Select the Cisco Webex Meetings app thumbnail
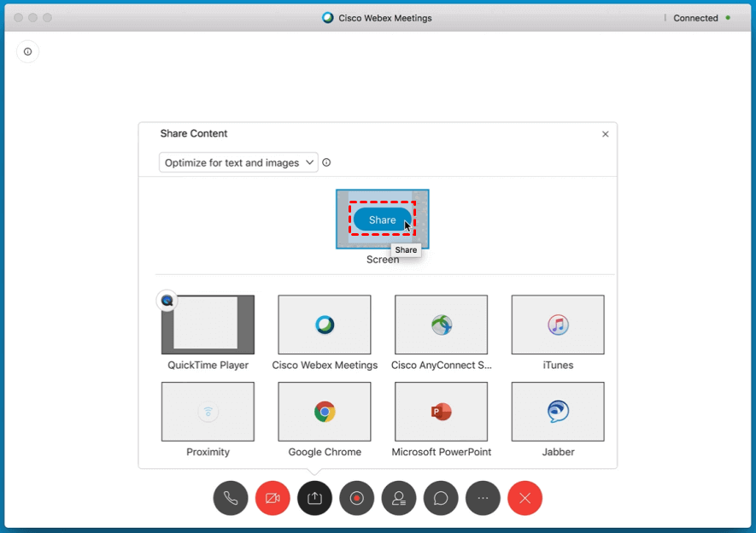 point(325,325)
